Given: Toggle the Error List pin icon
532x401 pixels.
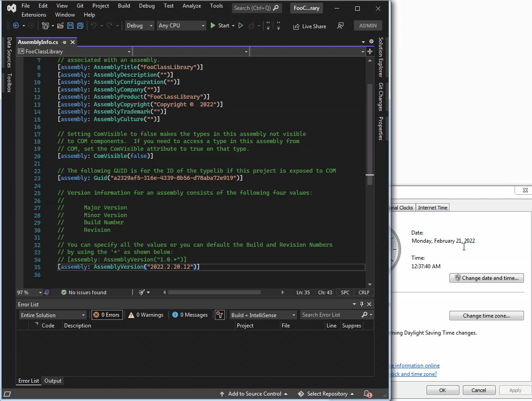Looking at the screenshot, I should (x=362, y=304).
